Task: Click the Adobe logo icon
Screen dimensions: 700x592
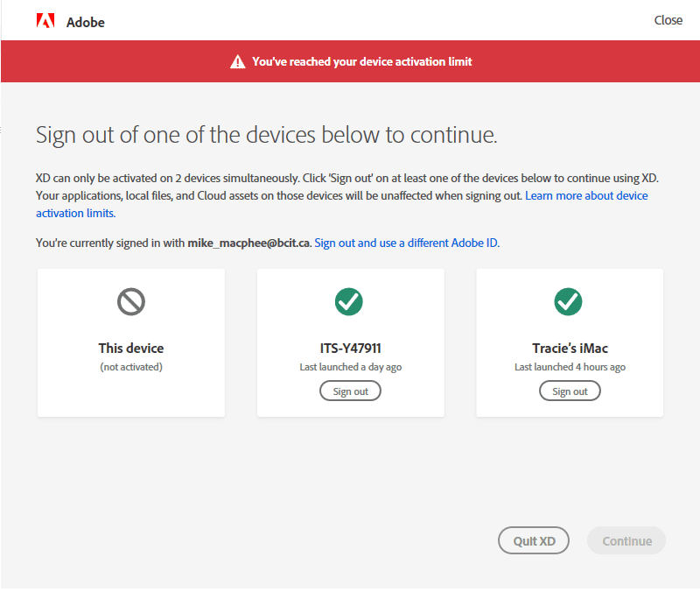Action: [x=45, y=20]
